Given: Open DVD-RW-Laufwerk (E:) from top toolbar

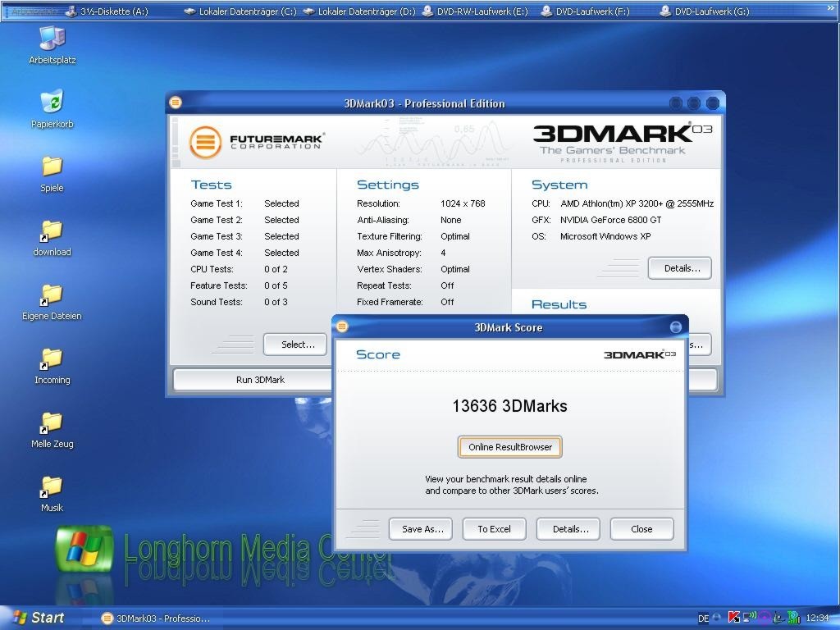Looking at the screenshot, I should tap(475, 11).
